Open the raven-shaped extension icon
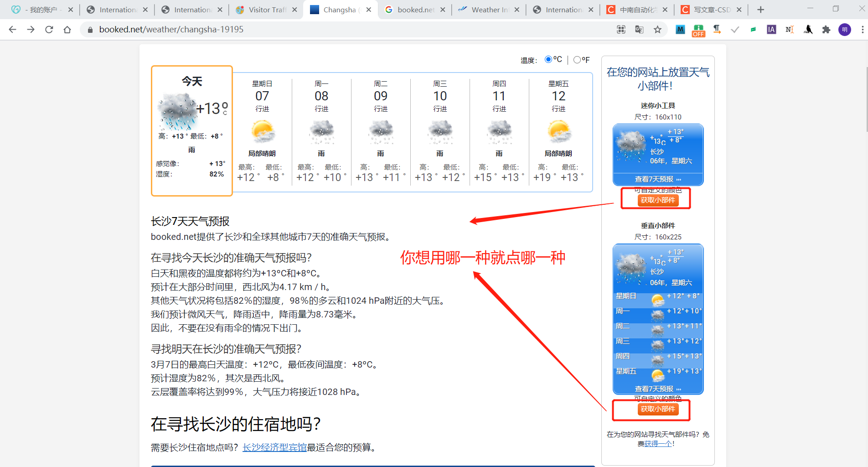 pyautogui.click(x=807, y=30)
